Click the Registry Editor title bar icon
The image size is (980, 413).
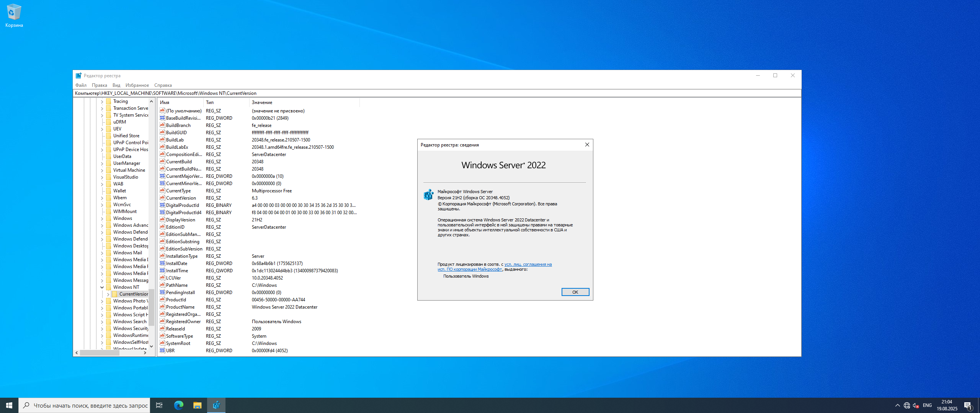pyautogui.click(x=78, y=76)
